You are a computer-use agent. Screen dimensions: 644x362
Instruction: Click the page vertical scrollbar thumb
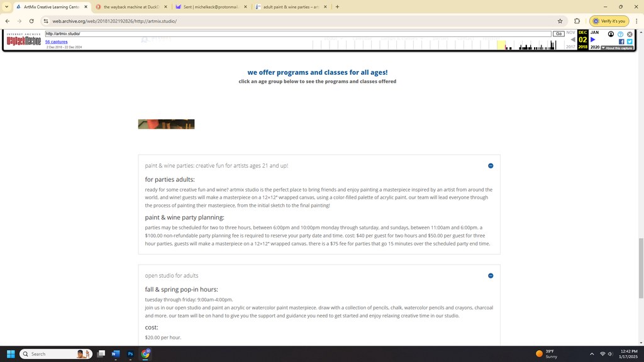coord(641,268)
